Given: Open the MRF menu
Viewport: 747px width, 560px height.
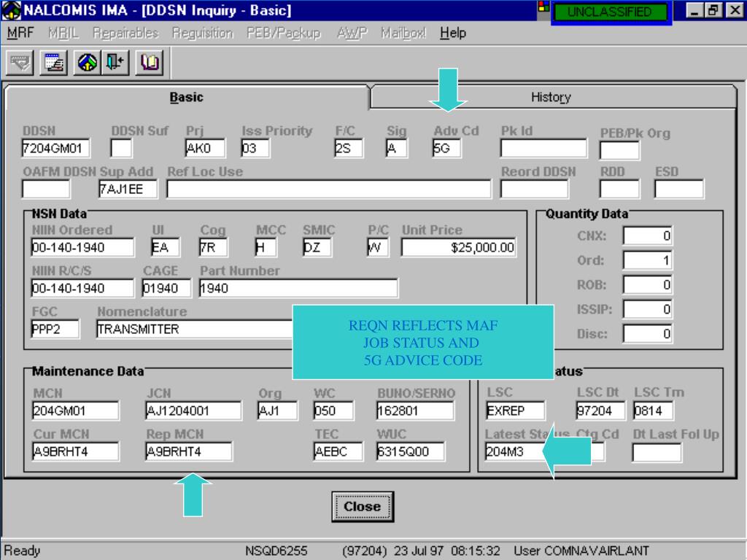Looking at the screenshot, I should click(x=20, y=33).
